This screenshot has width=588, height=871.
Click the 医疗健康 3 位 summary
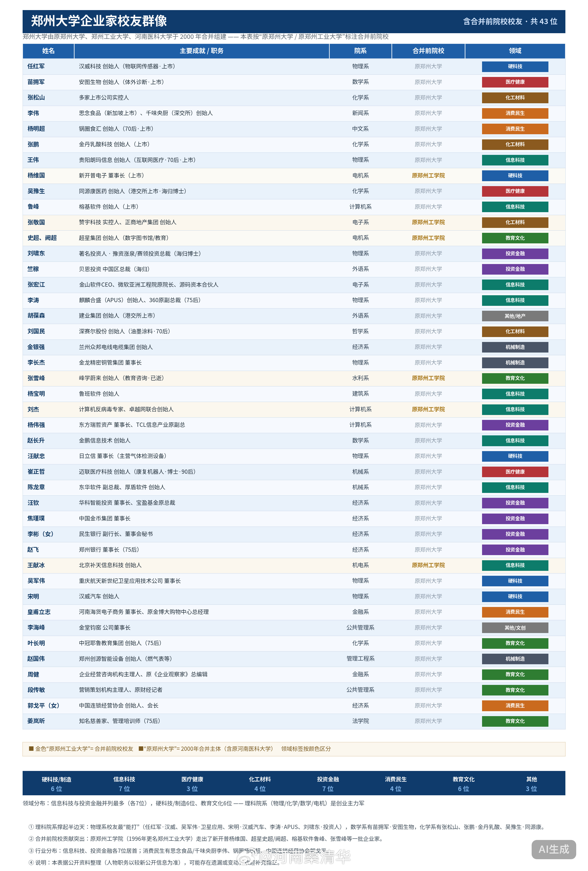(x=192, y=784)
